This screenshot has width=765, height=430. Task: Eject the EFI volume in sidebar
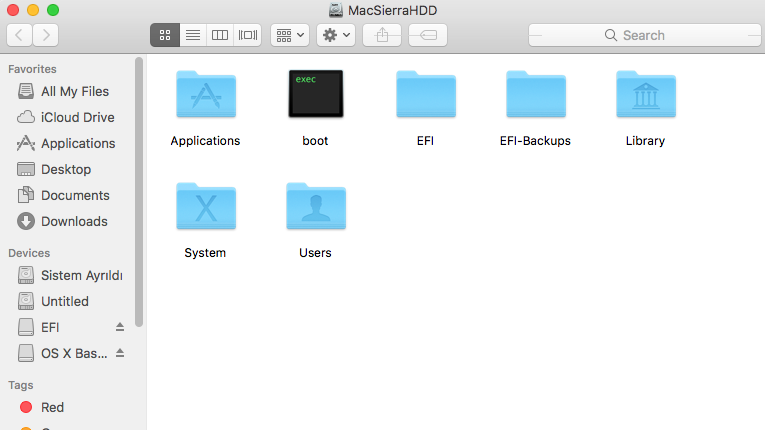[120, 327]
